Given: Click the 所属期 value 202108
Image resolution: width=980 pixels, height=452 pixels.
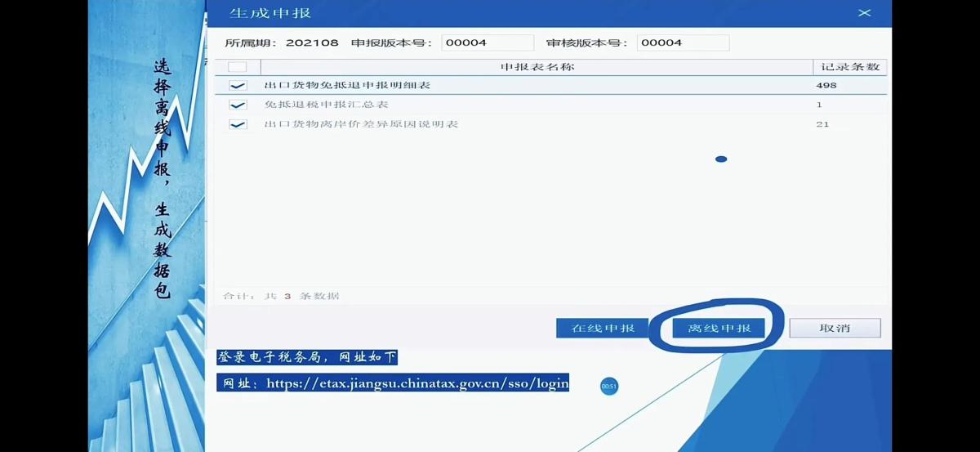Looking at the screenshot, I should click(x=312, y=43).
